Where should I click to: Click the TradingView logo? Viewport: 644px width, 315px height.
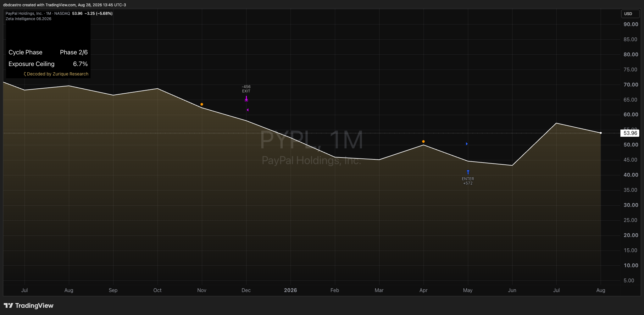(x=29, y=306)
